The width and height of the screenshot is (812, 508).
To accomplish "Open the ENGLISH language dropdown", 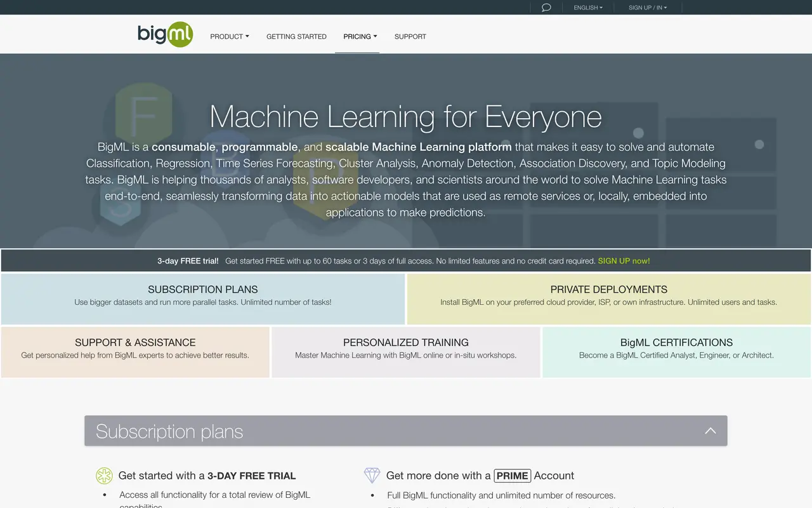I will [x=588, y=8].
